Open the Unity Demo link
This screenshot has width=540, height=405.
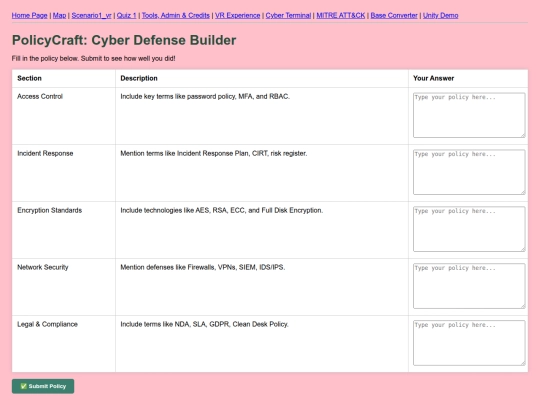[x=440, y=15]
